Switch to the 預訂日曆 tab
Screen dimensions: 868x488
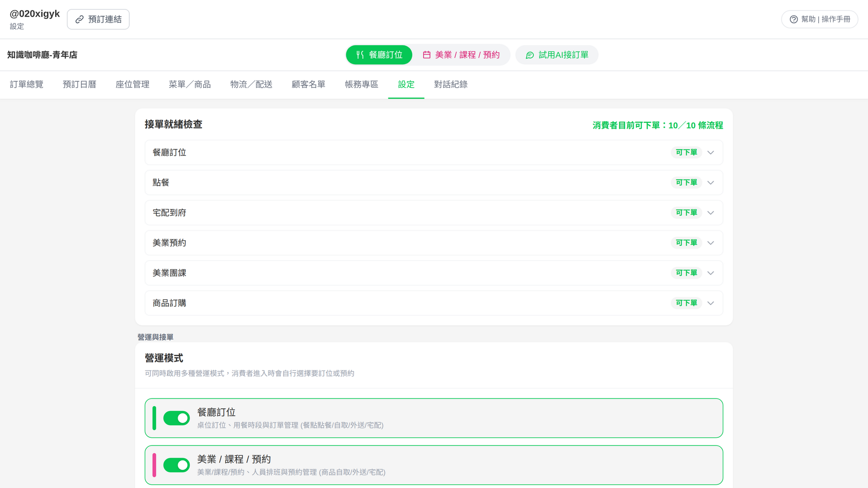coord(80,84)
